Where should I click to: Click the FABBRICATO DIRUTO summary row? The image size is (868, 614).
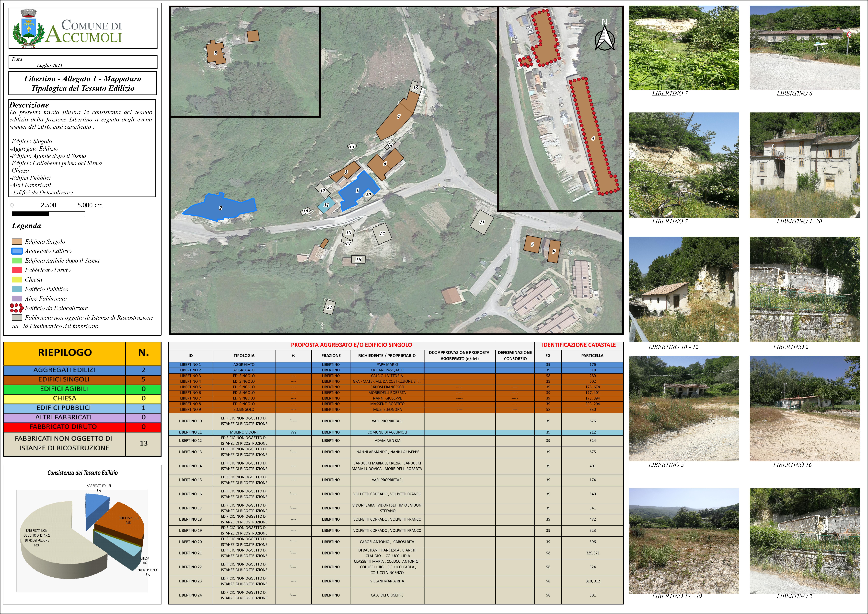(x=82, y=427)
